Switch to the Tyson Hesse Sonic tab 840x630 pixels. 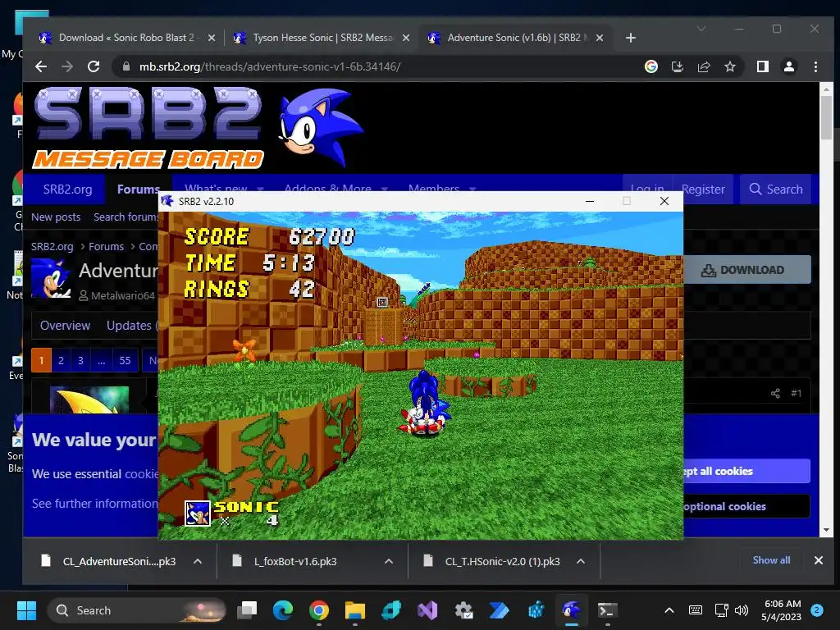(321, 38)
